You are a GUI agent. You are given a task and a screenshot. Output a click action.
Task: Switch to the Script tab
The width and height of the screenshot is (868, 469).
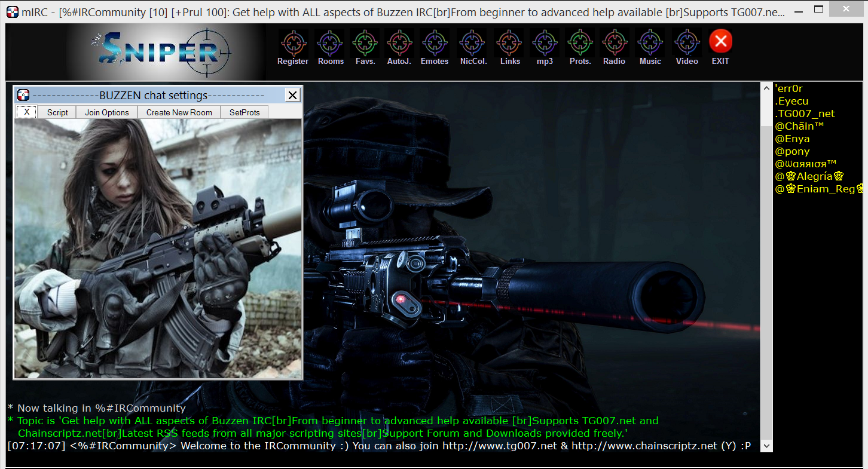57,112
